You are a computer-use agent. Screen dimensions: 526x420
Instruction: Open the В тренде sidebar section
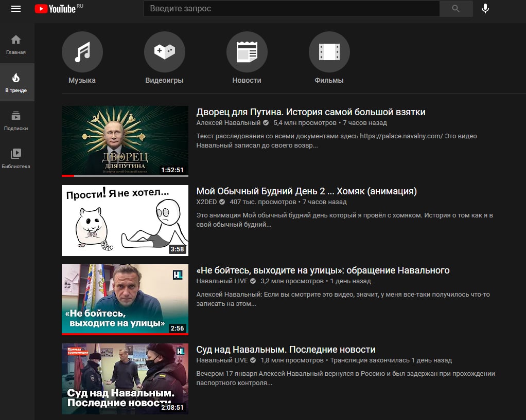coord(16,82)
